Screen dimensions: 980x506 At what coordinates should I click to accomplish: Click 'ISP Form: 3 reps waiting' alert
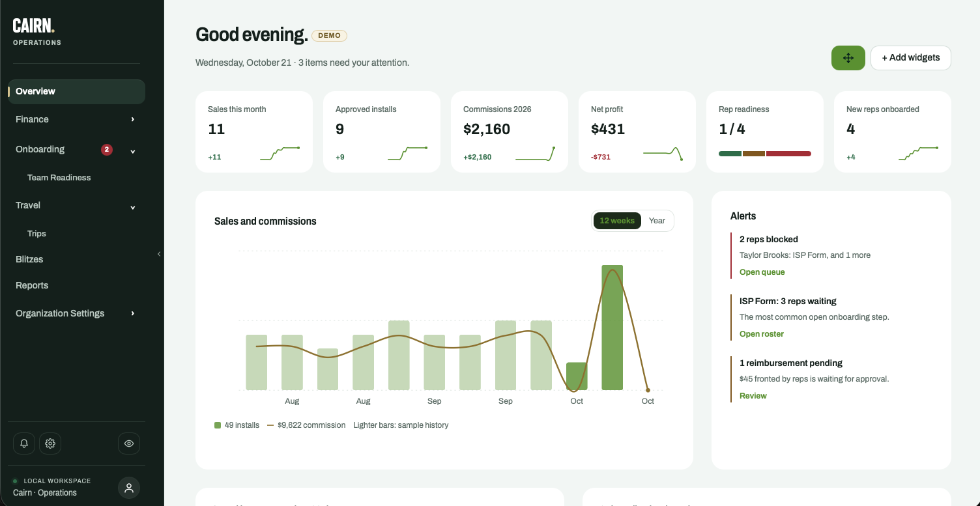pos(788,302)
